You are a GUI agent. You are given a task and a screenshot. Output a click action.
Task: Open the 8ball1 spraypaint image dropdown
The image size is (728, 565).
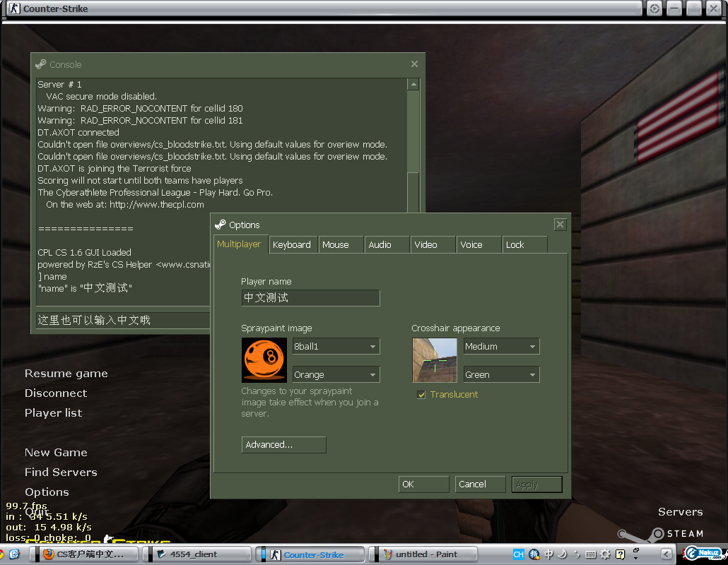[x=336, y=347]
